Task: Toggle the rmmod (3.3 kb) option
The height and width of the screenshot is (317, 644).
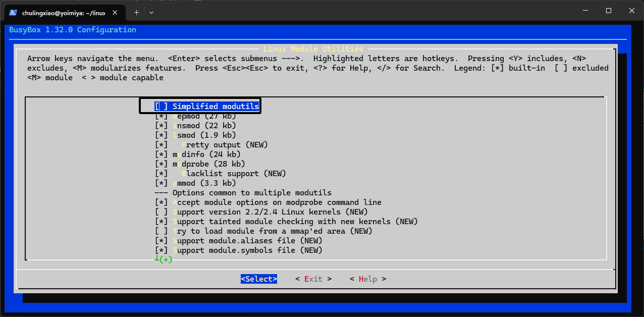Action: tap(195, 183)
